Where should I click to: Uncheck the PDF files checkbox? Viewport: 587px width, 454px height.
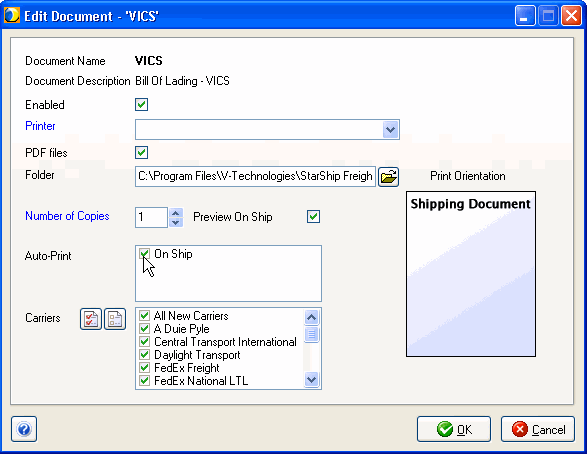(142, 152)
